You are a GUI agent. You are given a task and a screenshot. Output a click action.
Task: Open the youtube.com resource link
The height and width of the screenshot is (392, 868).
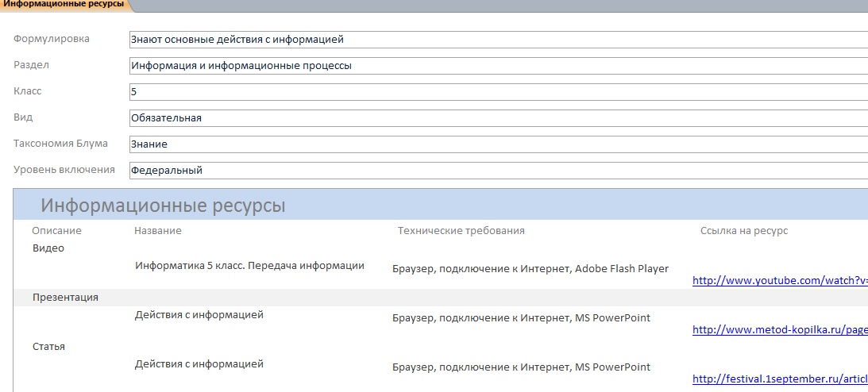click(780, 281)
